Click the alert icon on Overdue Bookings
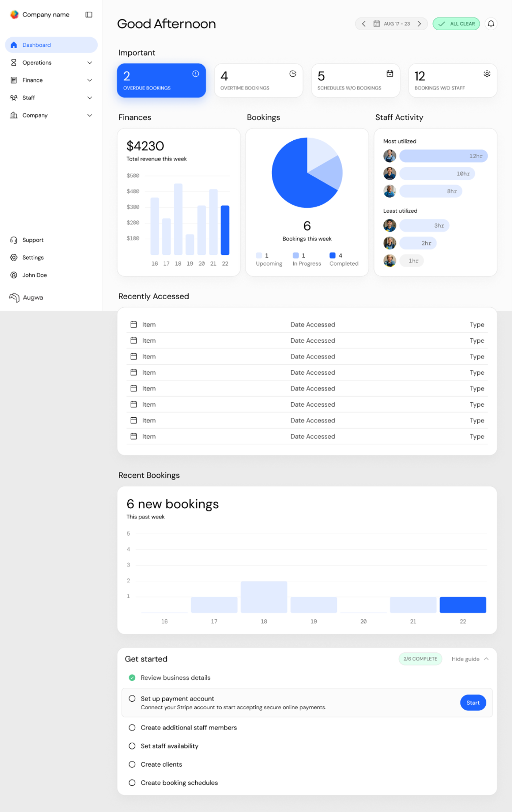512x812 pixels. pos(196,74)
